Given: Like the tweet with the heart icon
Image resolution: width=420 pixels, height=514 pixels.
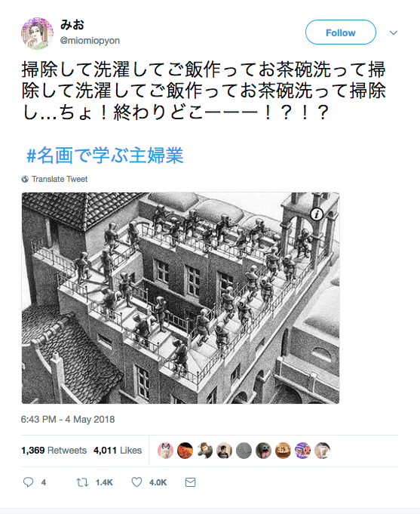Looking at the screenshot, I should tap(136, 482).
